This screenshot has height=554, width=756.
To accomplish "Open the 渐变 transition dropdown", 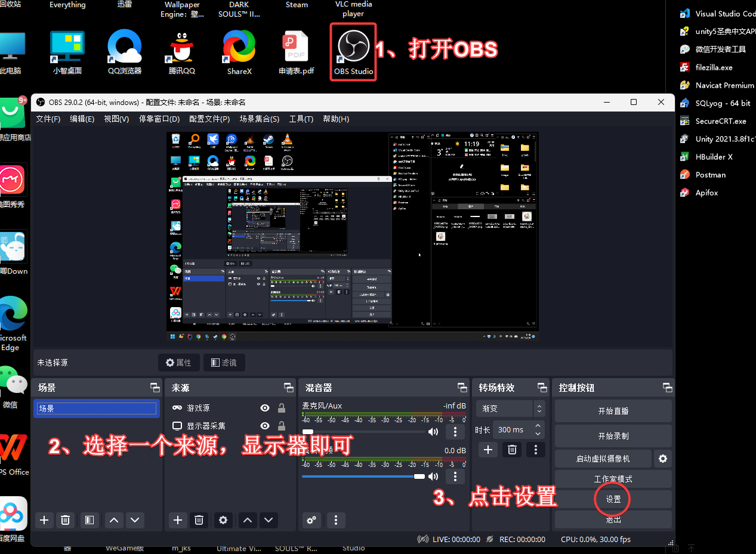I will click(x=510, y=408).
